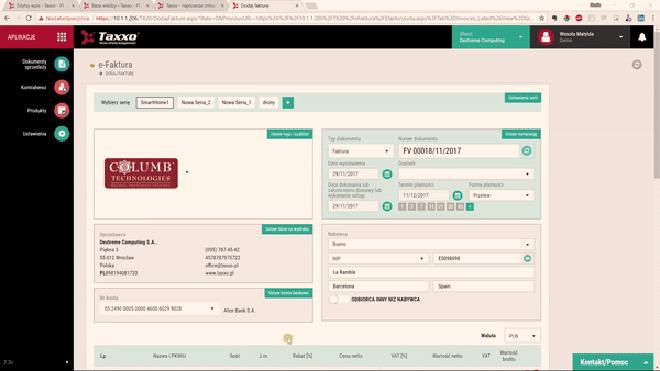Go back in browser history
660x371 pixels.
pos(7,18)
